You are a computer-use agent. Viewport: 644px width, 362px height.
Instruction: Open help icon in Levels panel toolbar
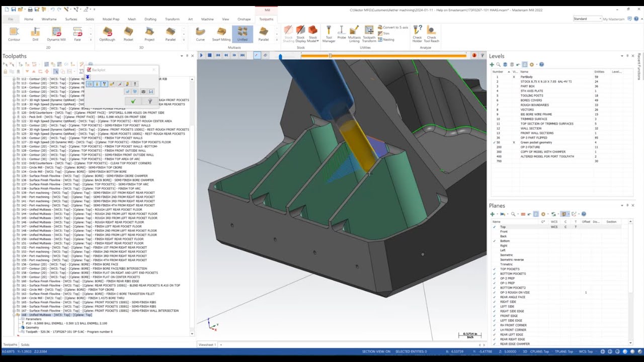pyautogui.click(x=541, y=64)
